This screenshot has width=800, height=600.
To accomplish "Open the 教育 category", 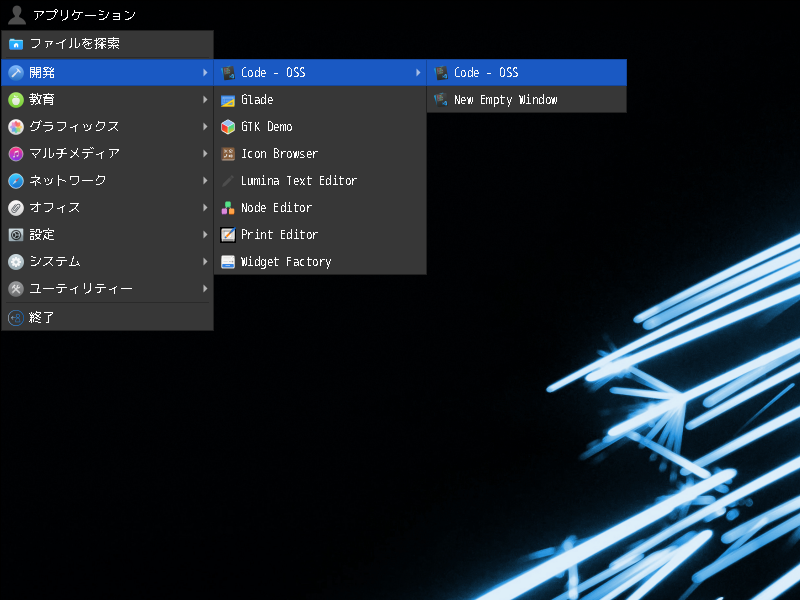I will pos(107,99).
